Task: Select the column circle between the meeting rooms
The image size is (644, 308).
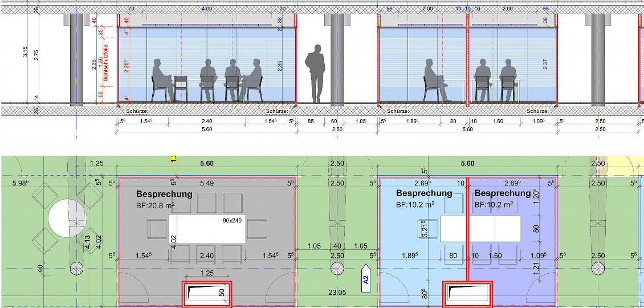Action: pyautogui.click(x=337, y=268)
